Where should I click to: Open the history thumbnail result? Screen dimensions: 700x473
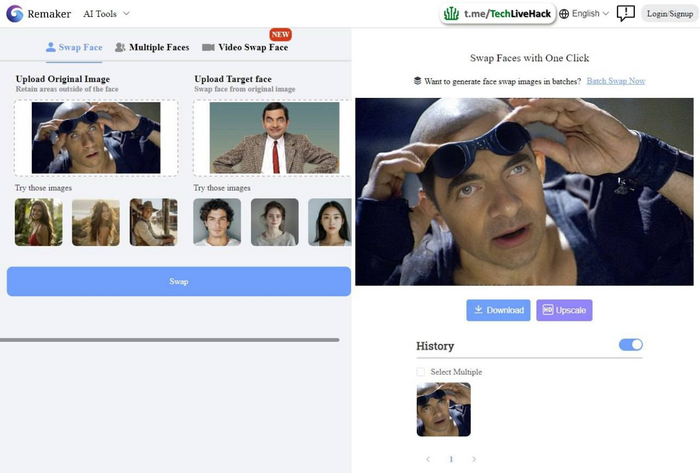point(443,409)
